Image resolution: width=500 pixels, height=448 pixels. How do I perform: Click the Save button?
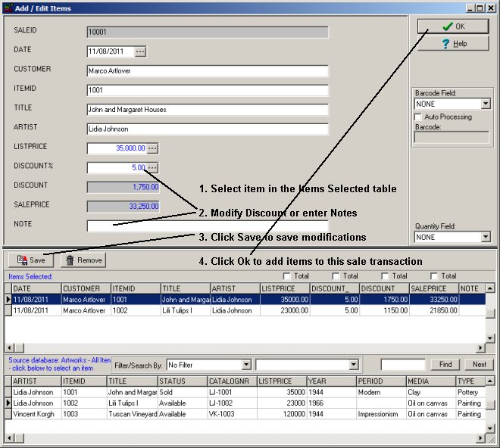pos(31,260)
